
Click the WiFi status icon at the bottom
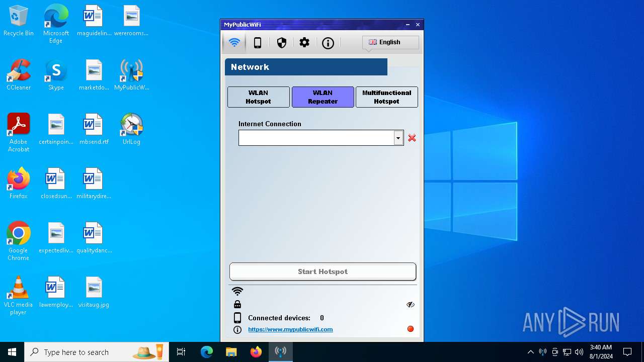(237, 291)
